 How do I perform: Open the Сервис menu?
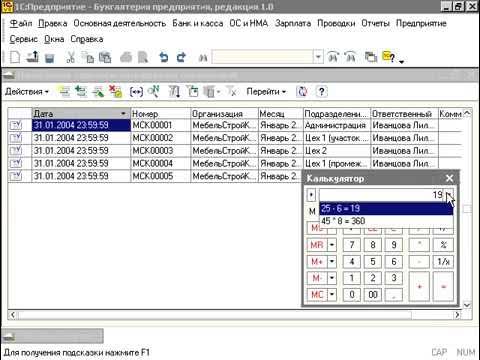23,39
